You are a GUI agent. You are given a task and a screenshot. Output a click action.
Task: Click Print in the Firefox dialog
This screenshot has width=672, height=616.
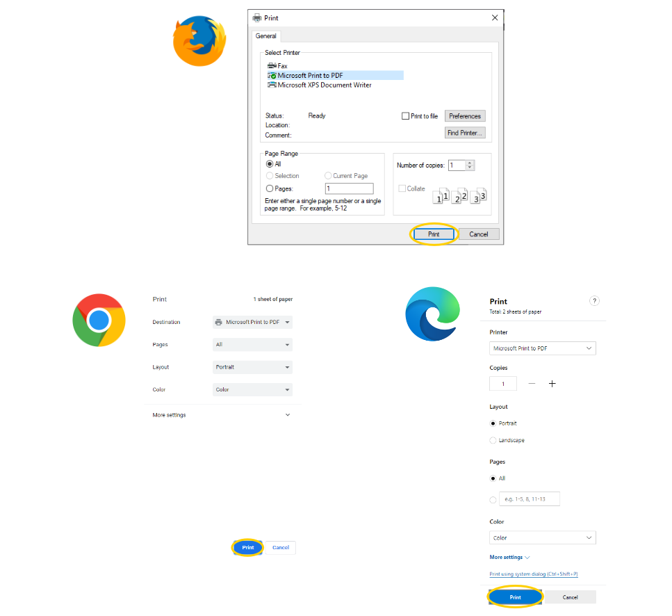pyautogui.click(x=434, y=234)
